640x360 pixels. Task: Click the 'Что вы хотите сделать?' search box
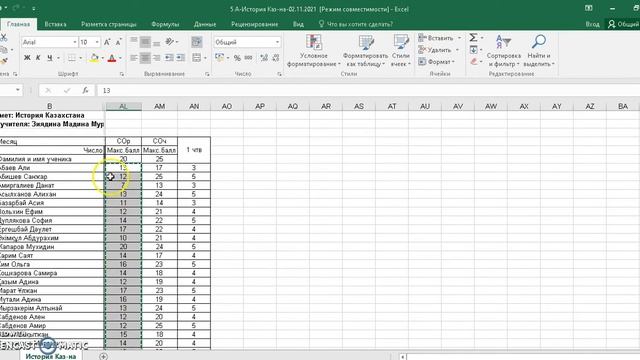[x=356, y=24]
